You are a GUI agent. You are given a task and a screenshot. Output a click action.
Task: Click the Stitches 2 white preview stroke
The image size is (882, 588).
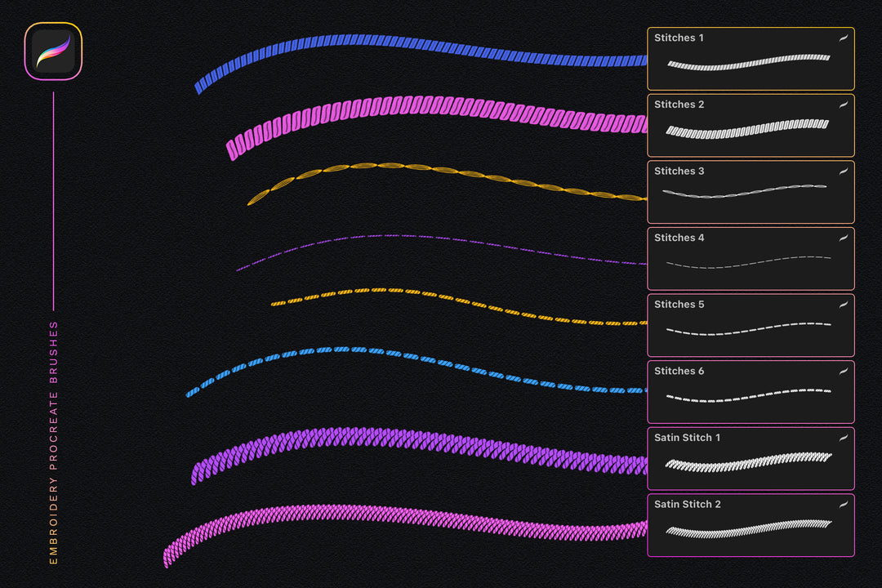point(747,128)
